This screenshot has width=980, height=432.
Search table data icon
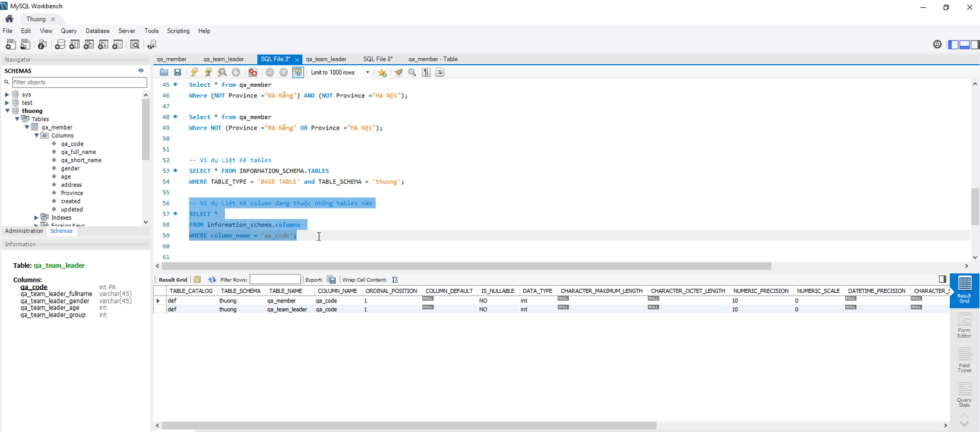click(135, 45)
